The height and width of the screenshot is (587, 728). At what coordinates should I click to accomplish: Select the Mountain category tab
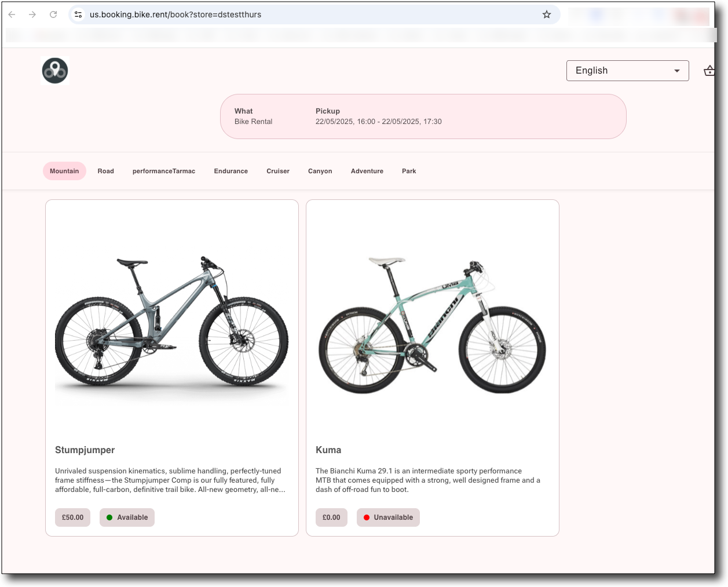(64, 171)
